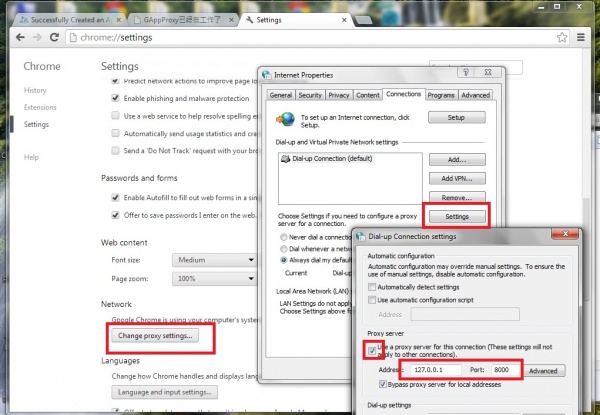Close the Dial-up Connection settings dialog
Viewport: 600px width, 415px height.
pyautogui.click(x=565, y=233)
